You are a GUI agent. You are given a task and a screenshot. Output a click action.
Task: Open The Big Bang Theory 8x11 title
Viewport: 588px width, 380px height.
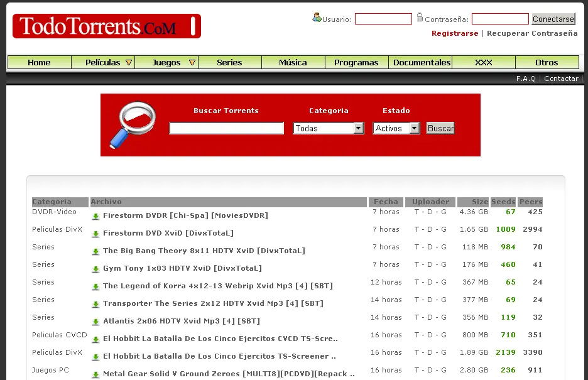coord(204,251)
